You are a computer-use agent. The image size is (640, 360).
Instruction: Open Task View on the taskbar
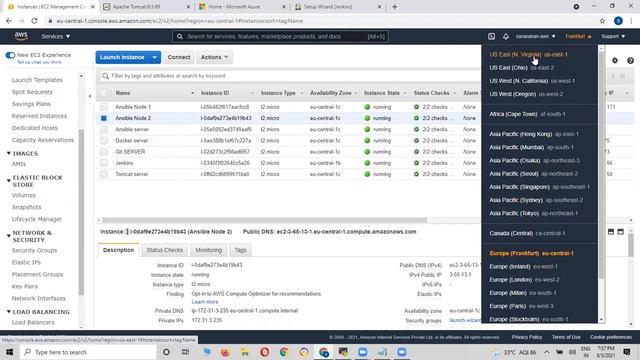pos(185,352)
